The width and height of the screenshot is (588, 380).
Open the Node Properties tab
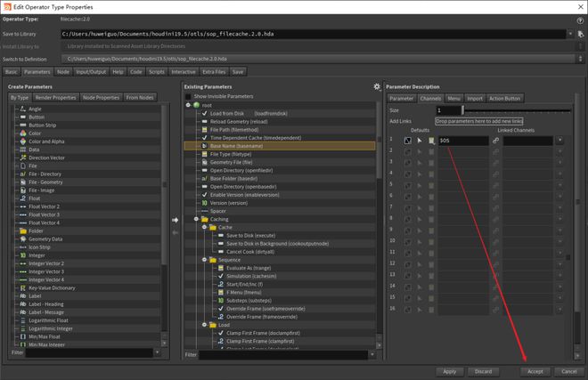[x=100, y=98]
